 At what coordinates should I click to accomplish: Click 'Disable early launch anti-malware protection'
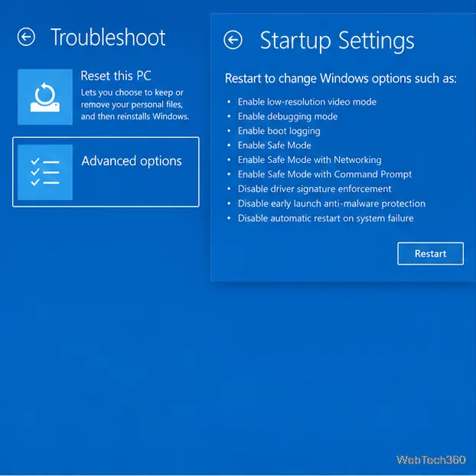click(x=331, y=204)
